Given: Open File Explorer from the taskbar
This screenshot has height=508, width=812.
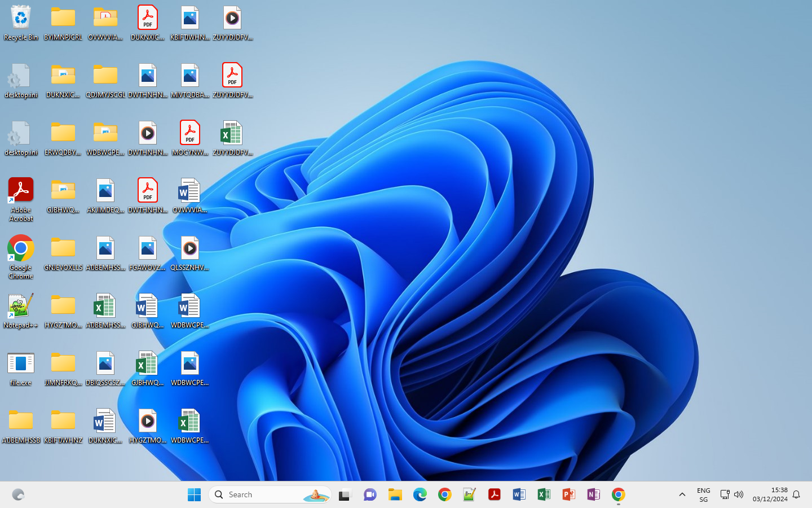Looking at the screenshot, I should point(395,494).
